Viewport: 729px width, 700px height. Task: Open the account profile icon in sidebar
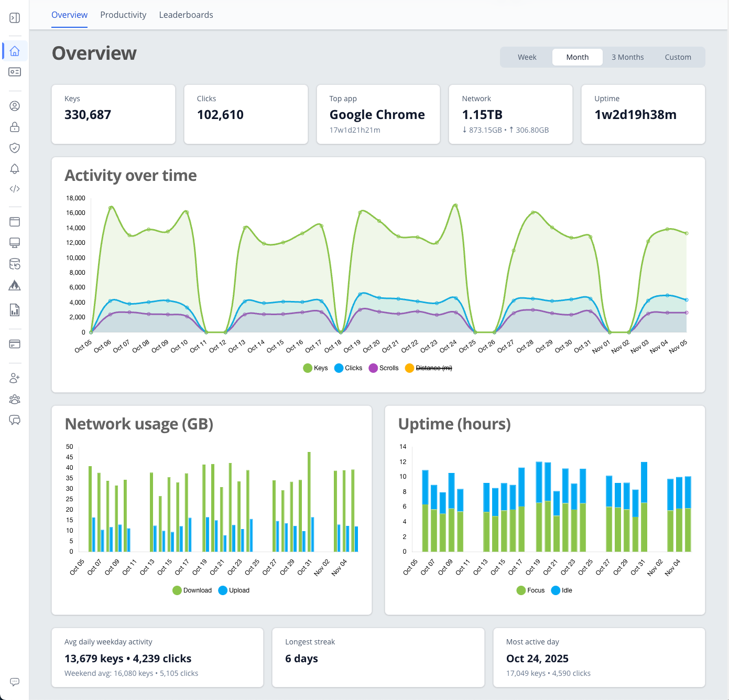(x=15, y=105)
